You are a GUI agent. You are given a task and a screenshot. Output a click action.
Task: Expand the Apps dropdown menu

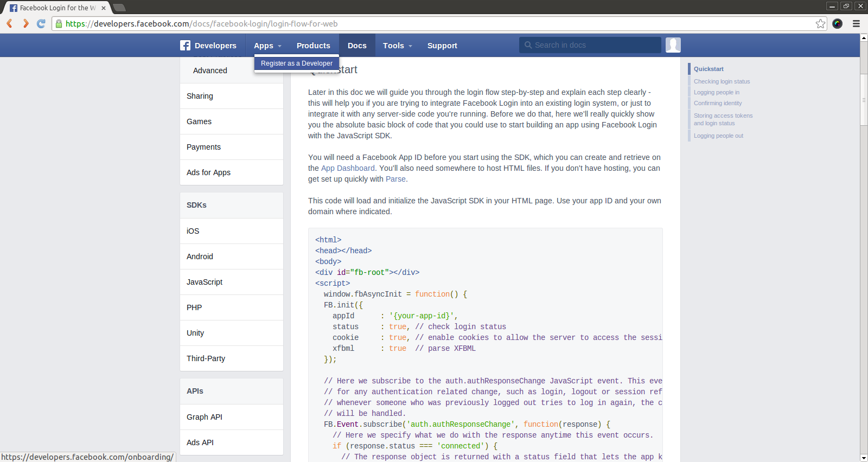click(x=267, y=46)
